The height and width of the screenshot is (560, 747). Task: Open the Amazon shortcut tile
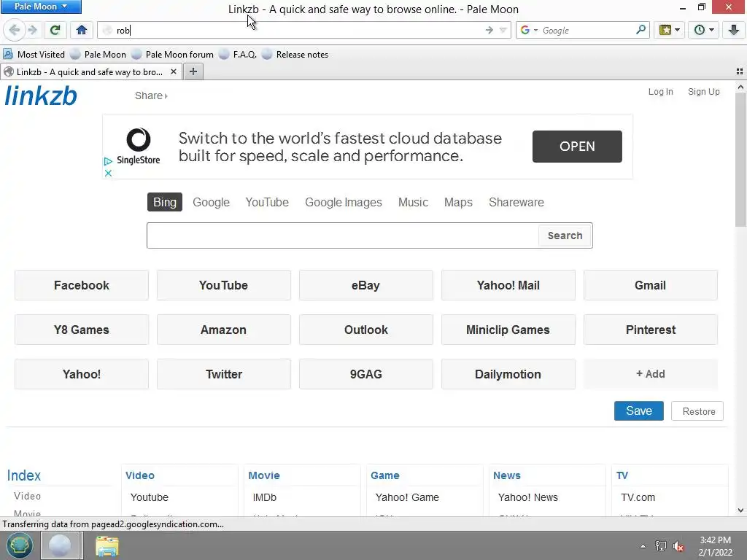pos(223,330)
